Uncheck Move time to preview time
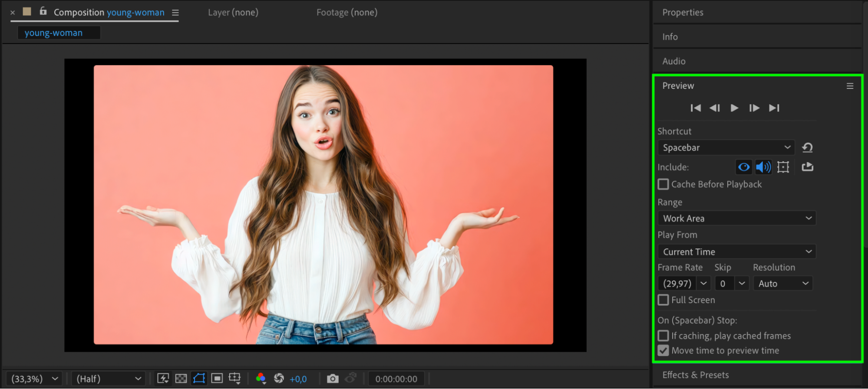The height and width of the screenshot is (389, 868). point(663,350)
